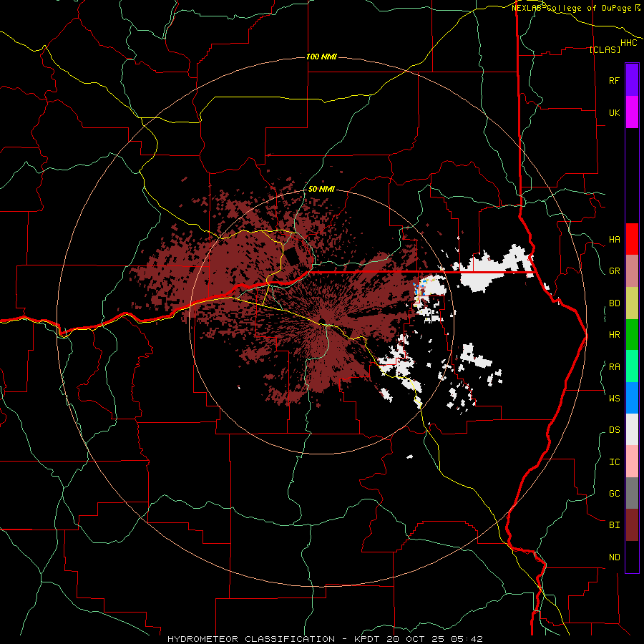Click the GC gray legend swatch
The image size is (644, 644).
click(x=632, y=493)
